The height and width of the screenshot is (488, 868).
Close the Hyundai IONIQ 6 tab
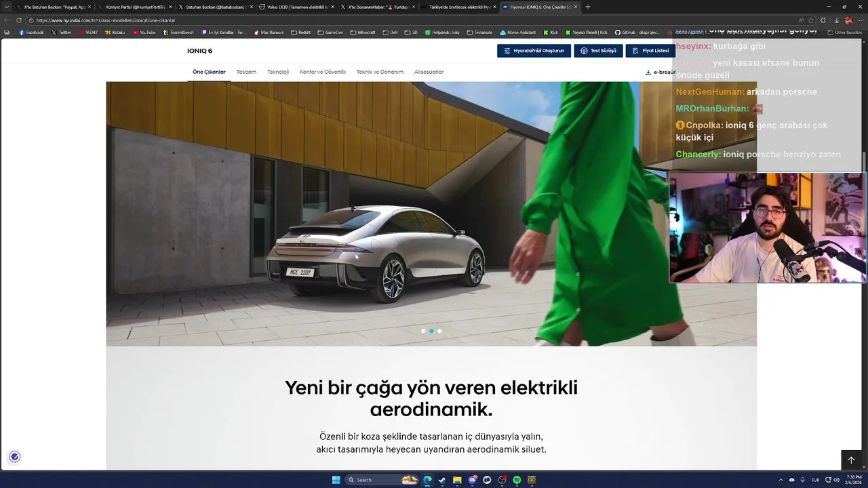[x=576, y=7]
